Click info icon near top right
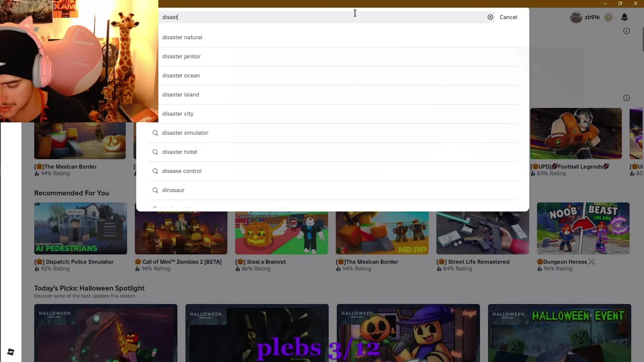 tap(626, 31)
